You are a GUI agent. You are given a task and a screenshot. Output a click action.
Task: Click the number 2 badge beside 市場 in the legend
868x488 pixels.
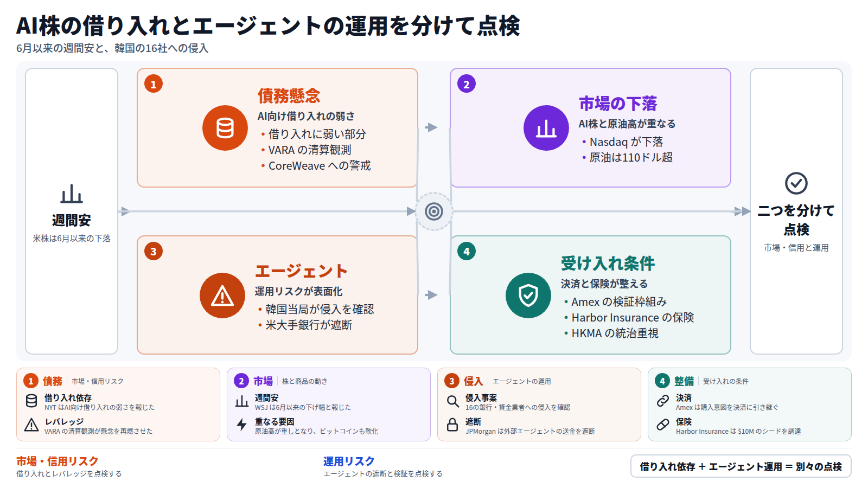point(241,381)
